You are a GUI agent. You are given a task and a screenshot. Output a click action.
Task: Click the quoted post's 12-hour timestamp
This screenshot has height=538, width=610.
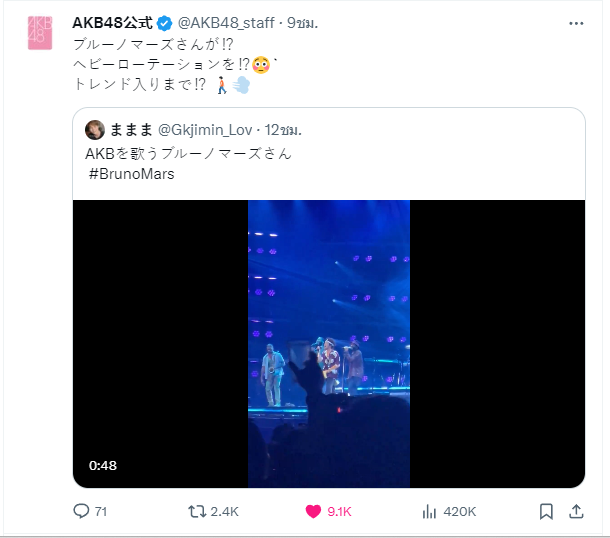(x=283, y=130)
